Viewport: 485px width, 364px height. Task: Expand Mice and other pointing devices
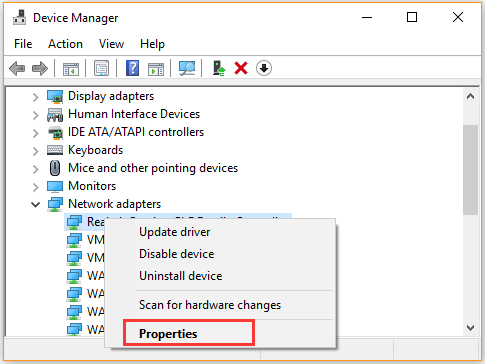point(35,169)
